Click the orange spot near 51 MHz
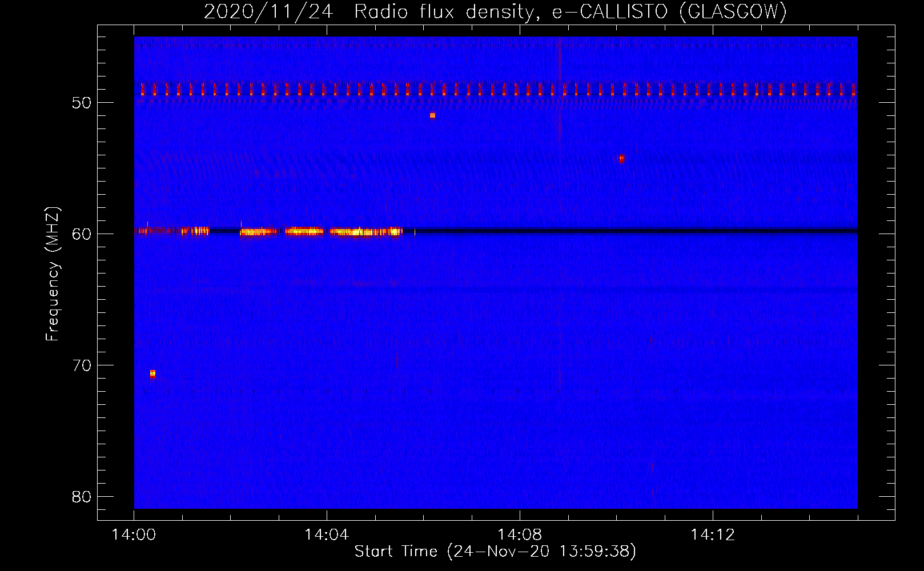Viewport: 924px width, 571px height. (x=432, y=115)
